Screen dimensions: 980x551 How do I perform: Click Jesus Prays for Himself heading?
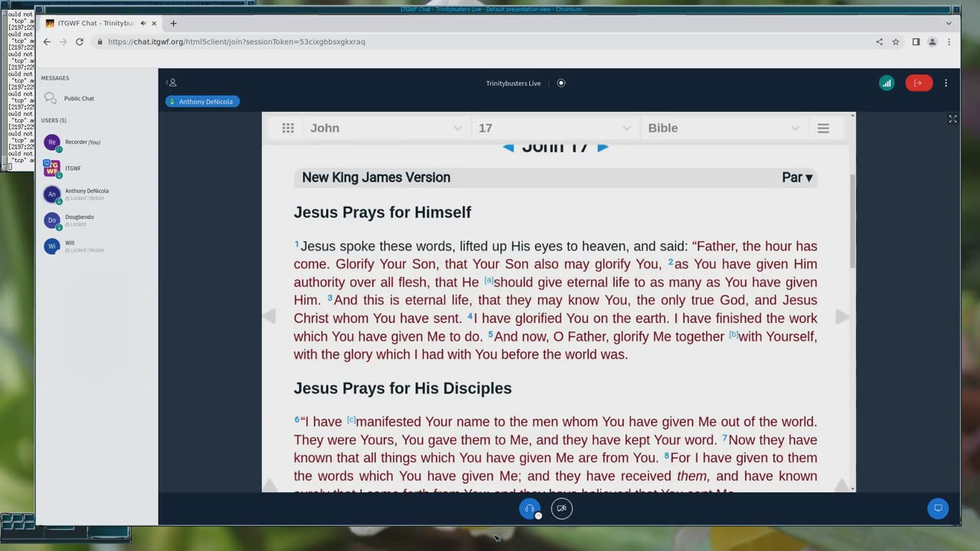pos(382,213)
